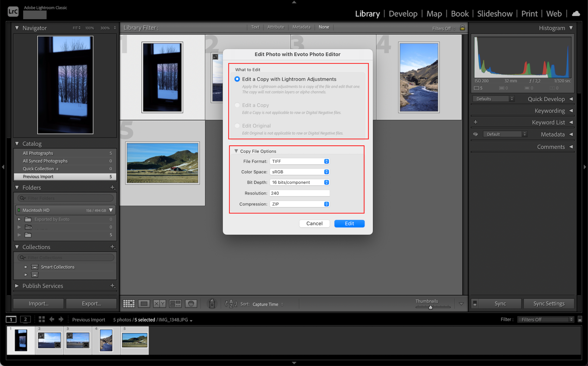588x366 pixels.
Task: Collapse the Catalog panel
Action: (17, 144)
